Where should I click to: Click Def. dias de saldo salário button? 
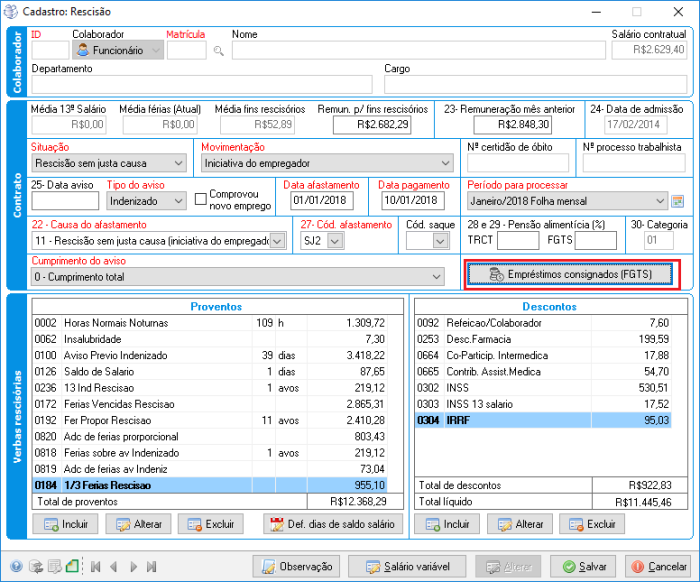pyautogui.click(x=334, y=524)
